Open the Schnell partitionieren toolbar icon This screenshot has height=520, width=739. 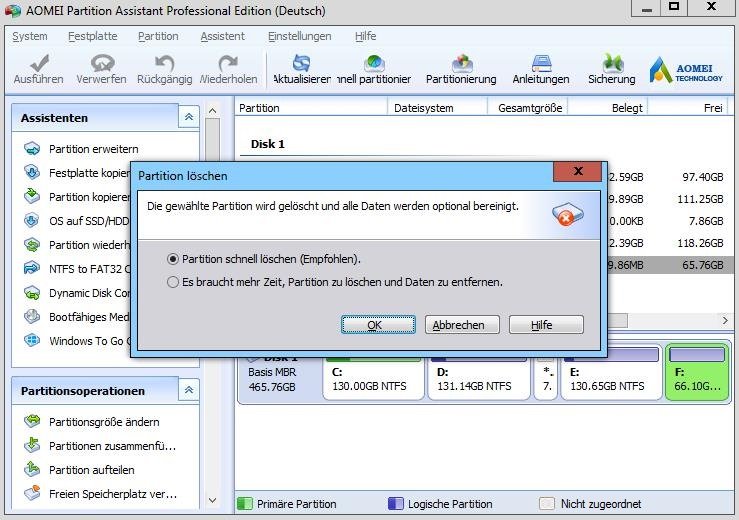click(374, 63)
